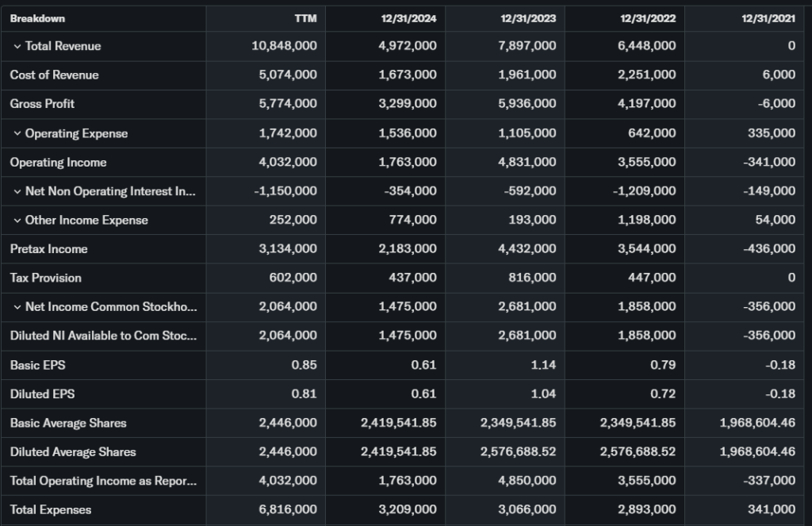Click the Pretax Income row label
Viewport: 812px width, 526px height.
tap(49, 249)
